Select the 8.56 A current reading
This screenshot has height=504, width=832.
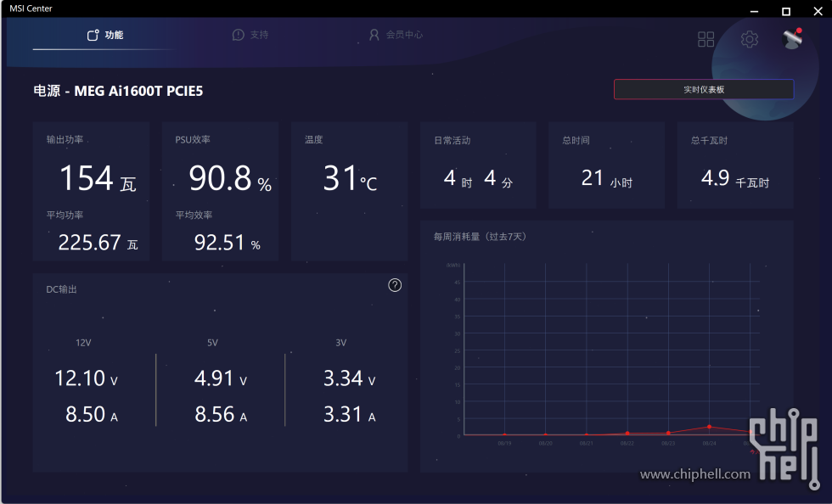(x=221, y=415)
